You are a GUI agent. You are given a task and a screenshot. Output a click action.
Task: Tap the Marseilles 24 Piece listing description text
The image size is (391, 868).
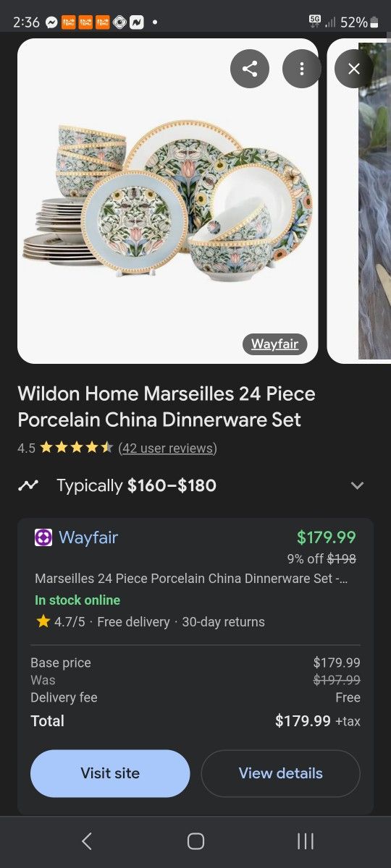pyautogui.click(x=191, y=579)
